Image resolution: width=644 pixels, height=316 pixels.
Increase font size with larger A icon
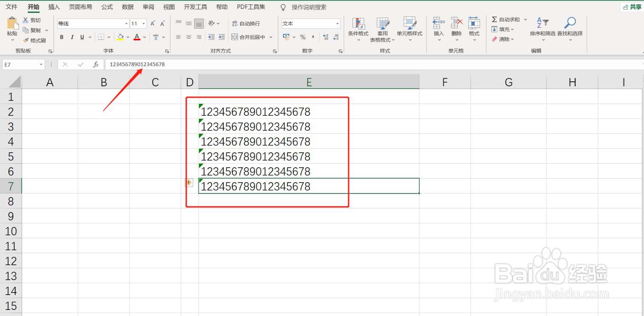153,24
